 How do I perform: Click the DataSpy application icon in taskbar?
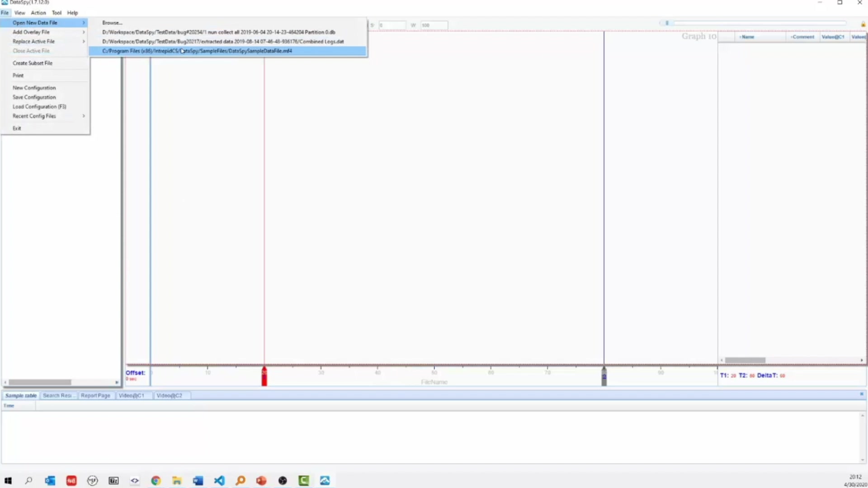pos(325,480)
